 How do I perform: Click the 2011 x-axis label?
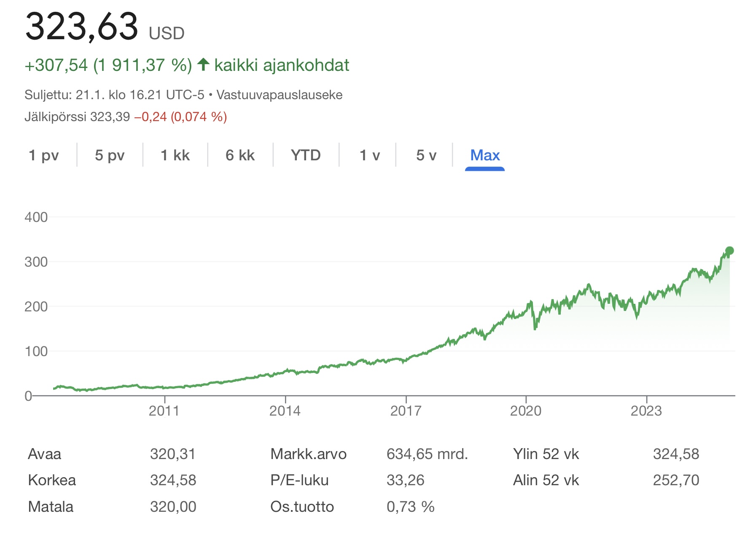pos(164,411)
